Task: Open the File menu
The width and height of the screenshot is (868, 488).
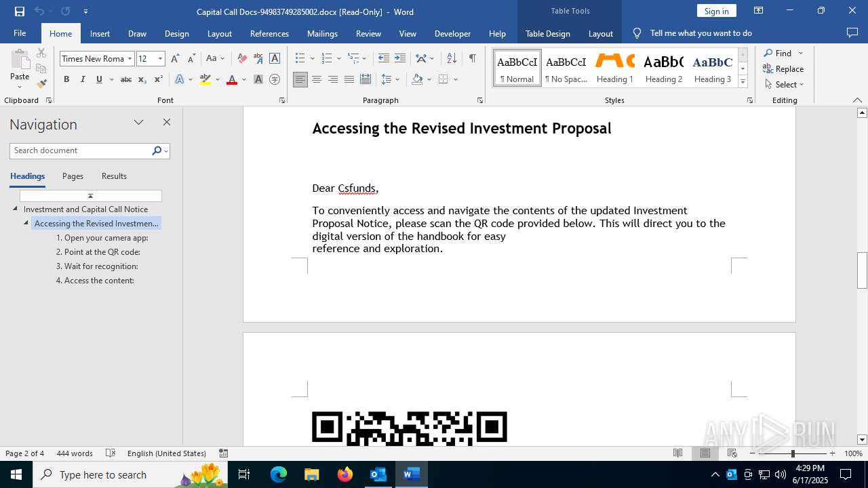Action: (20, 33)
